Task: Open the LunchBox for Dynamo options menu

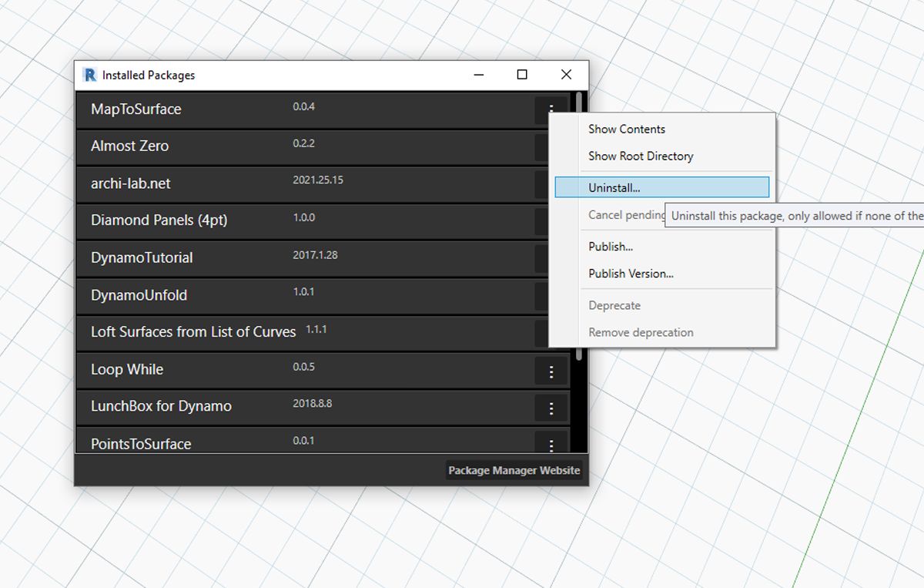Action: click(x=551, y=408)
